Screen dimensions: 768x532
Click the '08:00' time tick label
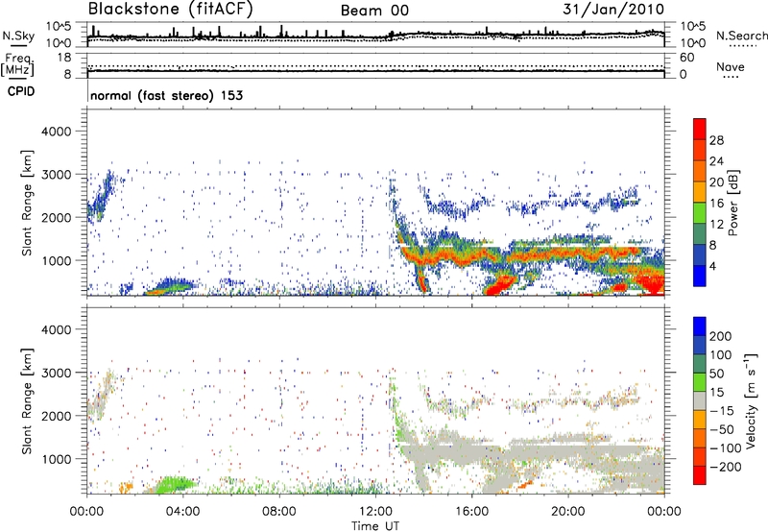[x=278, y=512]
